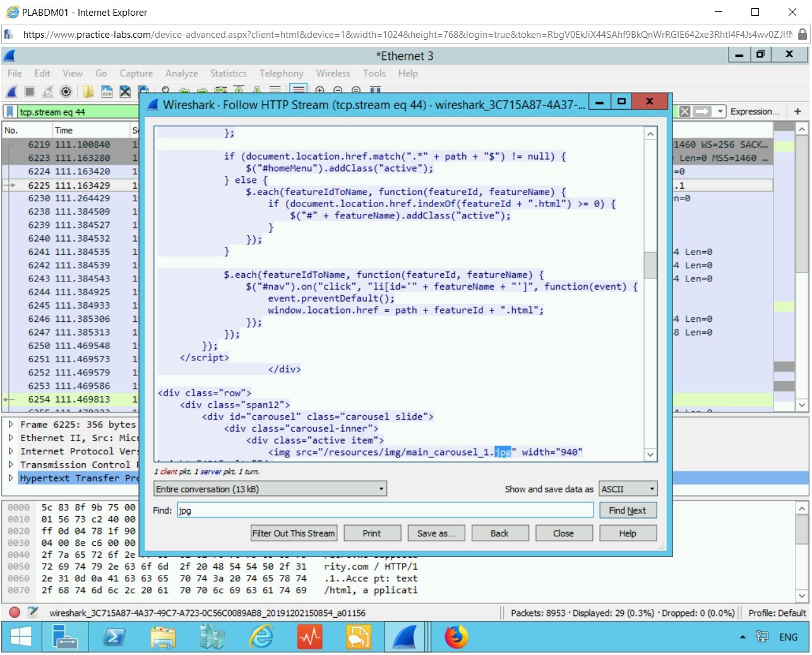The image size is (812, 655).
Task: Expand Internet Protocol Version details
Action: pos(11,451)
